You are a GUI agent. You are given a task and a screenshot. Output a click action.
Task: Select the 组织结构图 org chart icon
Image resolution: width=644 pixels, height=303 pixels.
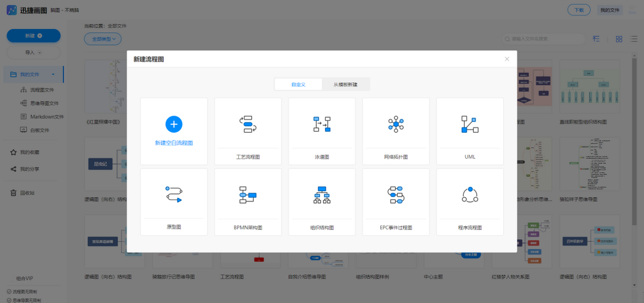click(x=321, y=194)
